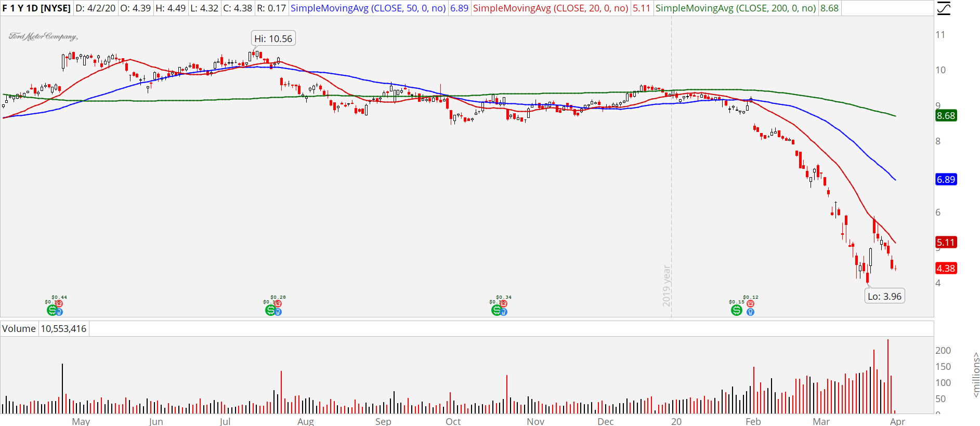This screenshot has height=426, width=980.
Task: Click the 'May' label on the time axis
Action: [81, 421]
